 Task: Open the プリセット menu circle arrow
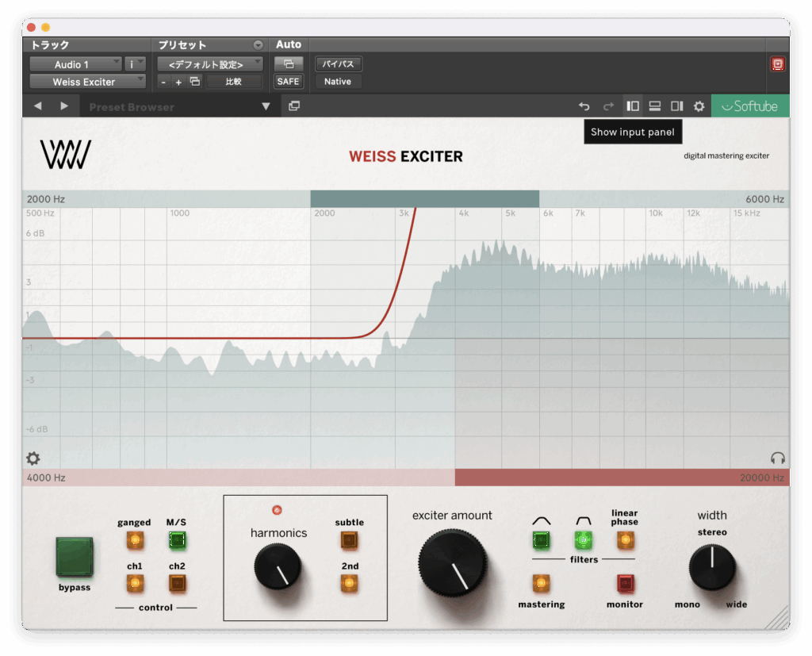point(258,45)
